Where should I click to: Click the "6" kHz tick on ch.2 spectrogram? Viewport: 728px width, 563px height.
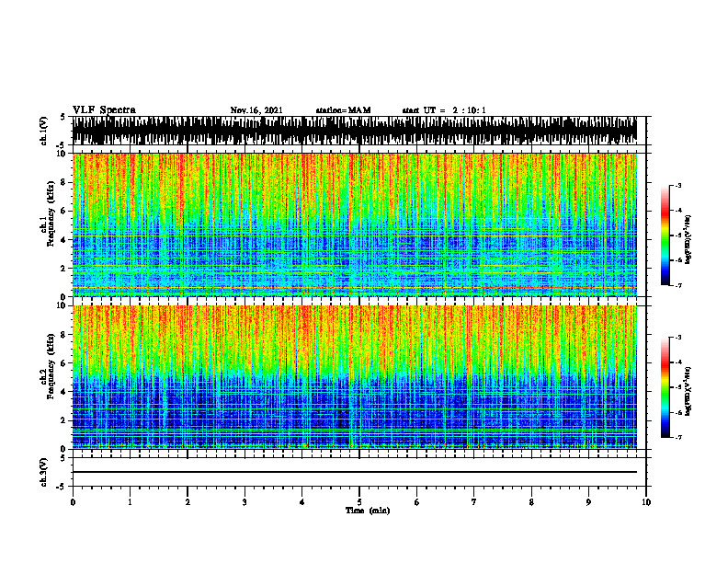point(64,363)
